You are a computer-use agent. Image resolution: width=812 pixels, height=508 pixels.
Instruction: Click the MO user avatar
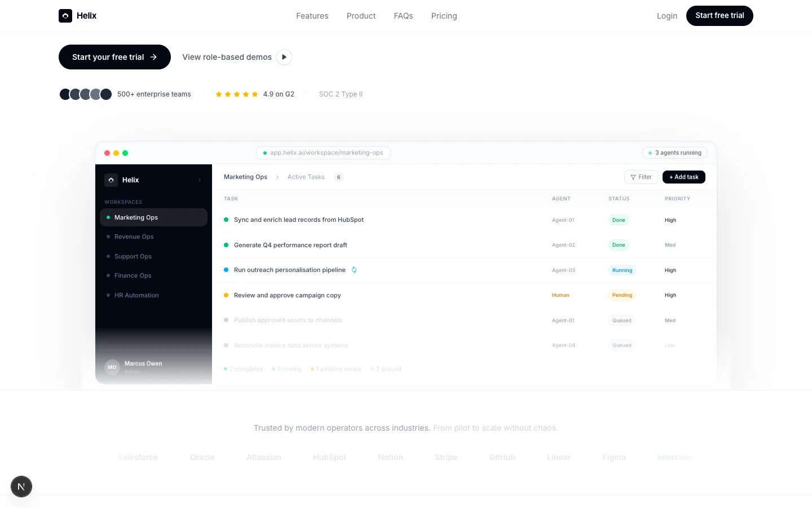112,367
